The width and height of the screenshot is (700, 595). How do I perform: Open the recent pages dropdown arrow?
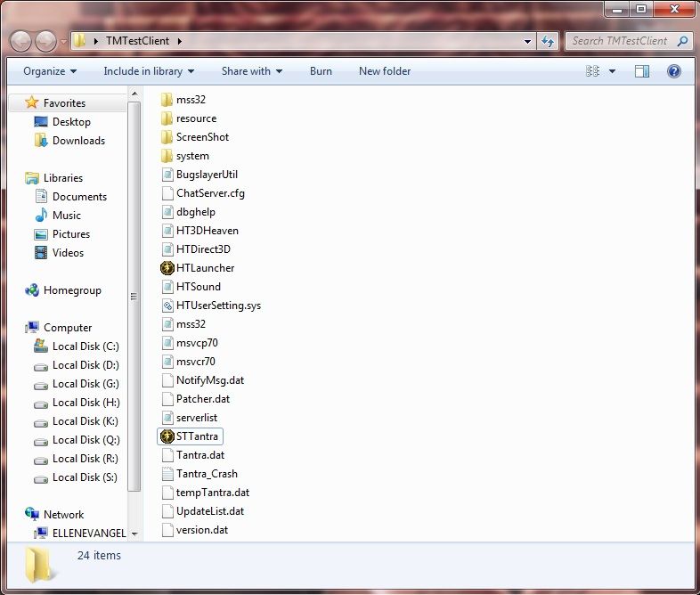(63, 42)
